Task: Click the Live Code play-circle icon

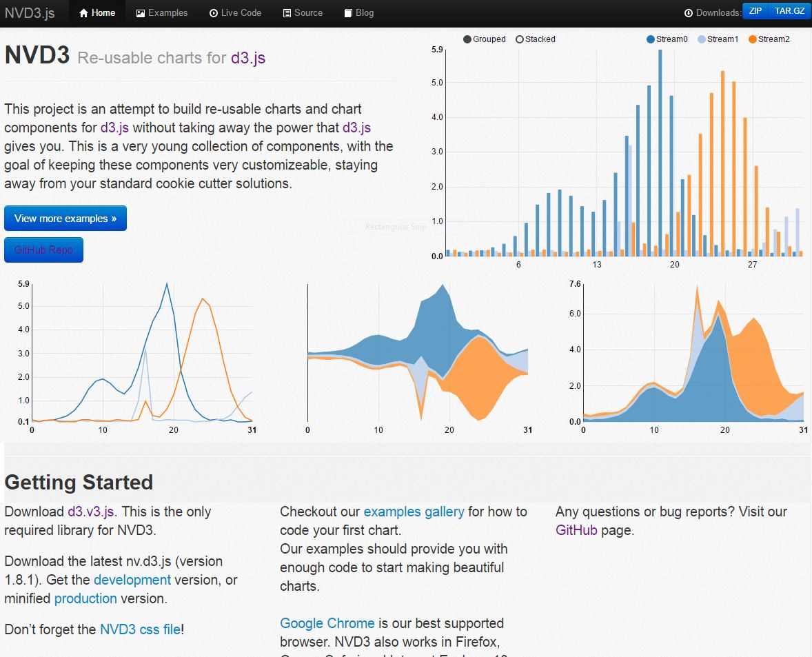Action: (214, 13)
